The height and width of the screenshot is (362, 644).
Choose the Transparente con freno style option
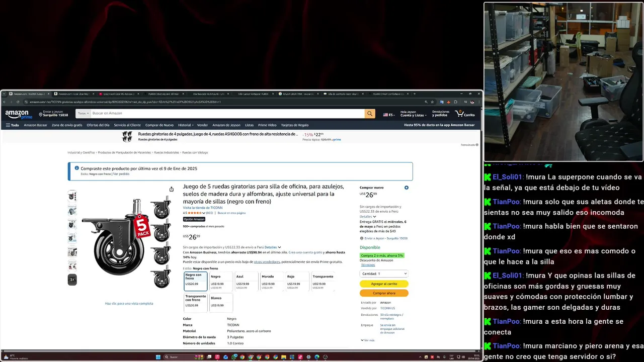[196, 303]
